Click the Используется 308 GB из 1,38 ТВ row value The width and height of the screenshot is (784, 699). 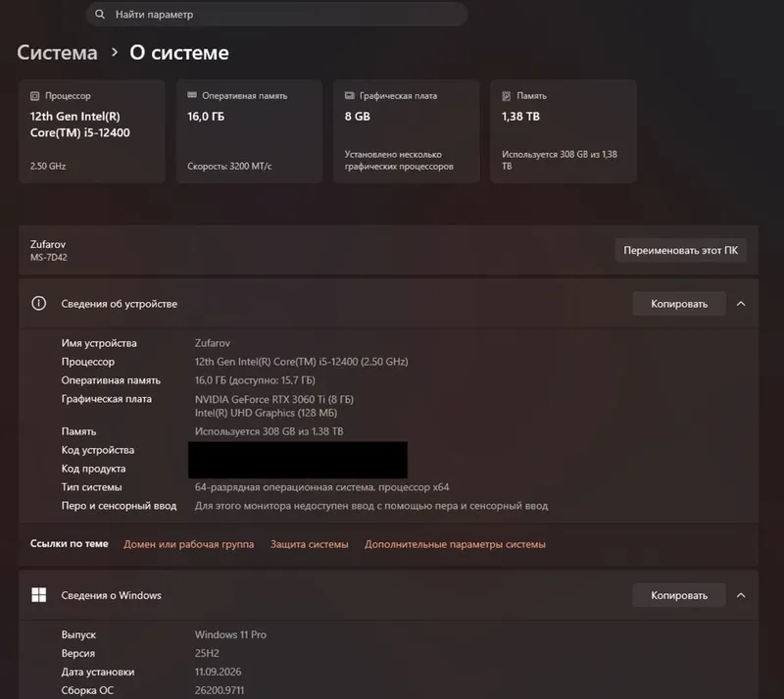[269, 431]
